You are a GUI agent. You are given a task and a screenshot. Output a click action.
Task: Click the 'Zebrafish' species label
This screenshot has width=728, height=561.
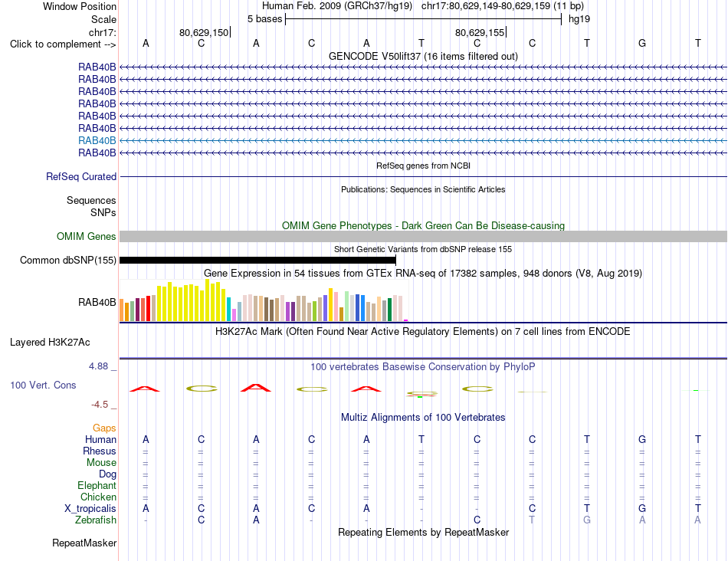tap(96, 520)
